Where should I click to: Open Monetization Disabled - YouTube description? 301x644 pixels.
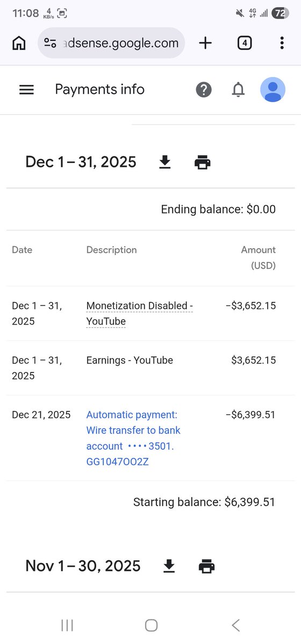(139, 313)
